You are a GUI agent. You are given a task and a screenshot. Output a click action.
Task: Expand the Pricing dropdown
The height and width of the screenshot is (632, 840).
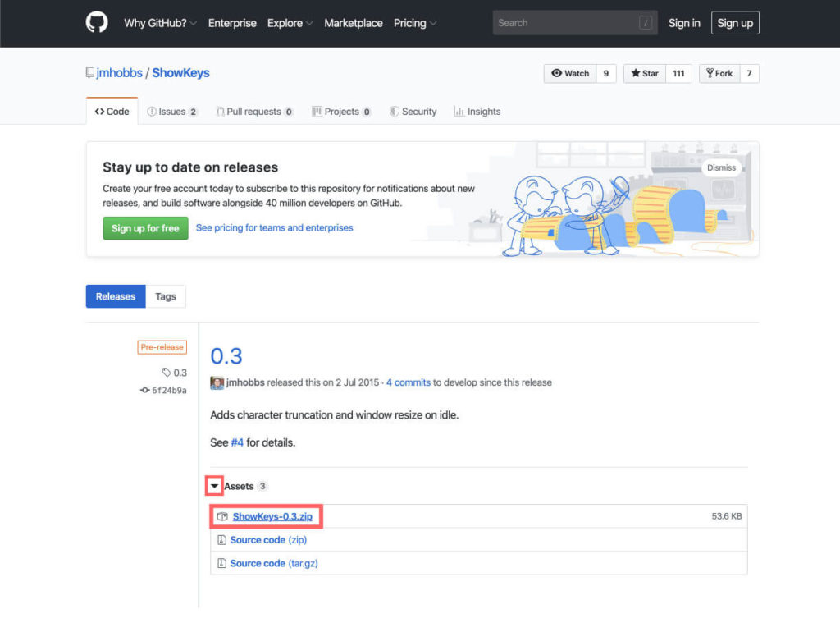tap(415, 23)
